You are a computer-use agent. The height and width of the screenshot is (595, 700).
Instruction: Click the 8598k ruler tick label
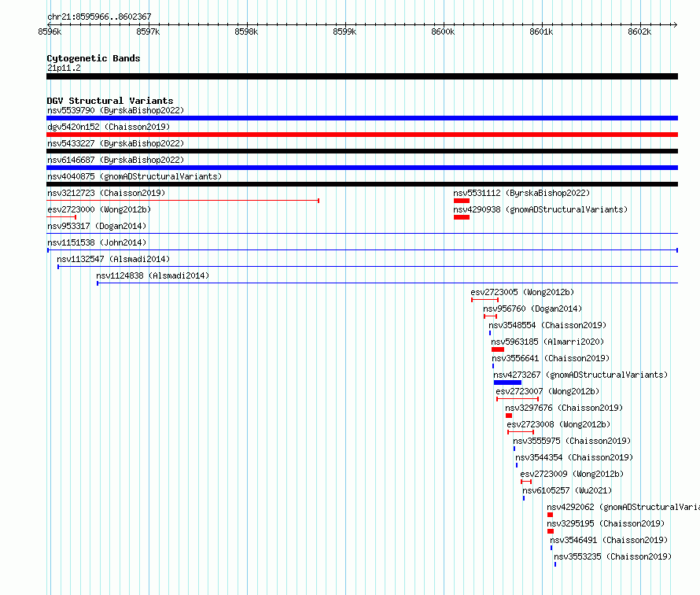246,31
